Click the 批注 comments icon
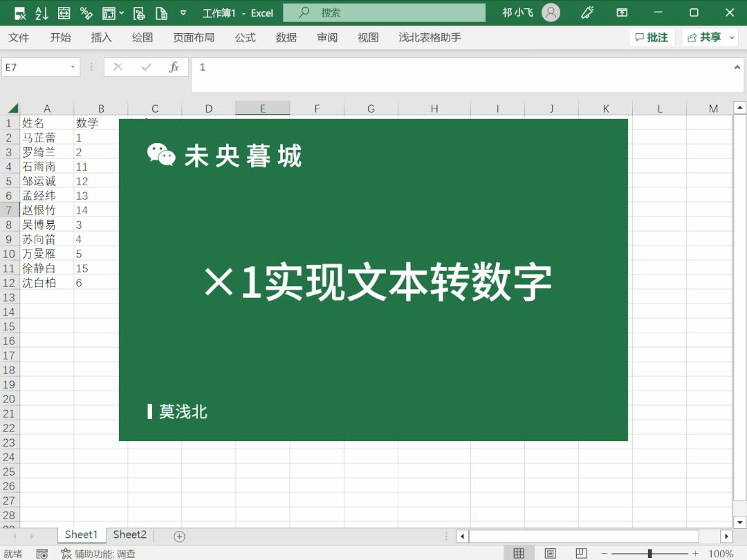 point(651,37)
